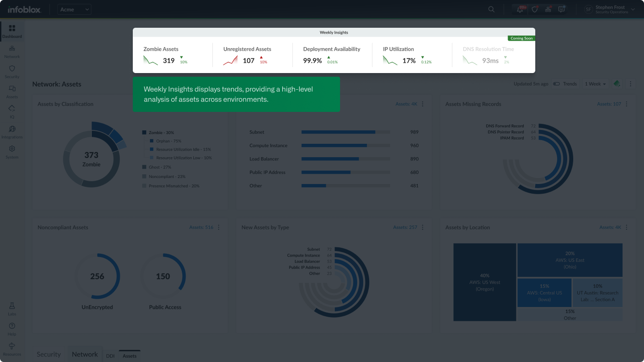Open the Acme account selector dropdown
Screen dimensions: 644x362
(74, 9)
